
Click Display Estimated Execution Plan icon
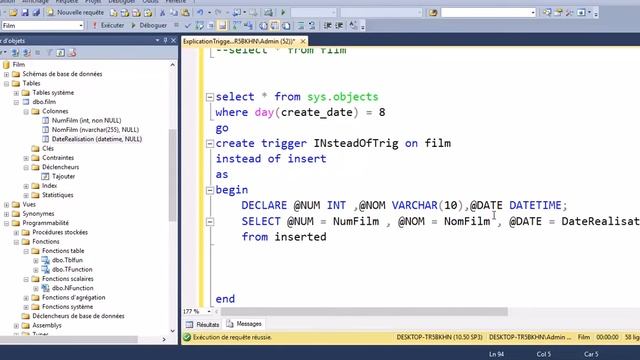[x=199, y=26]
